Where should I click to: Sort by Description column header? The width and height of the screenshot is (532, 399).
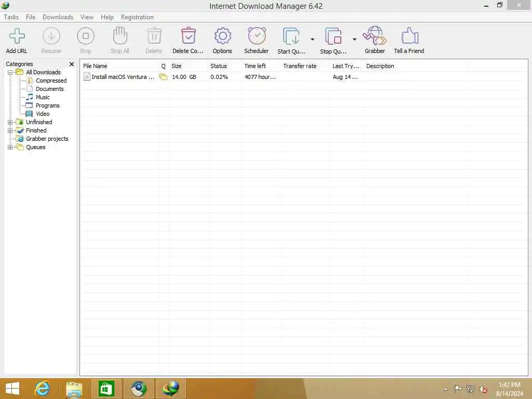(x=380, y=66)
